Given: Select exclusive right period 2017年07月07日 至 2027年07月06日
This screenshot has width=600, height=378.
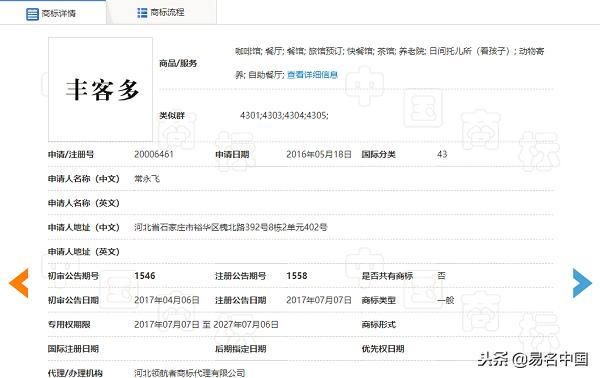Looking at the screenshot, I should click(206, 324).
